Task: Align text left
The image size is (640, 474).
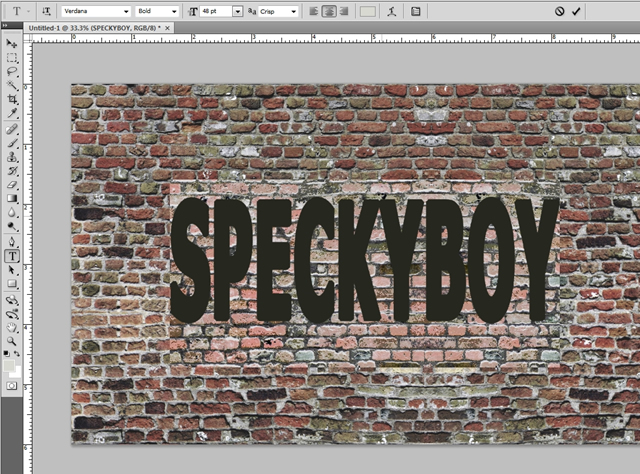Action: (313, 11)
